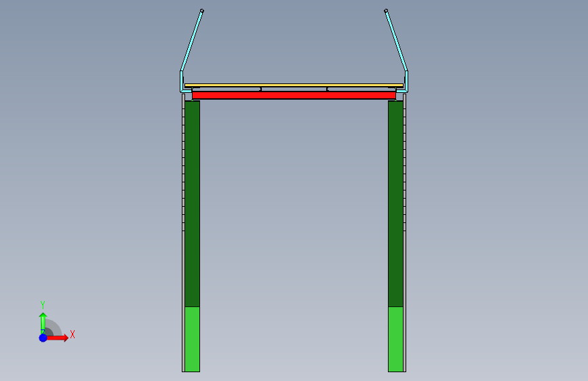Image resolution: width=588 pixels, height=381 pixels.
Task: Click the green Y axis arrow
Action: pos(43,323)
